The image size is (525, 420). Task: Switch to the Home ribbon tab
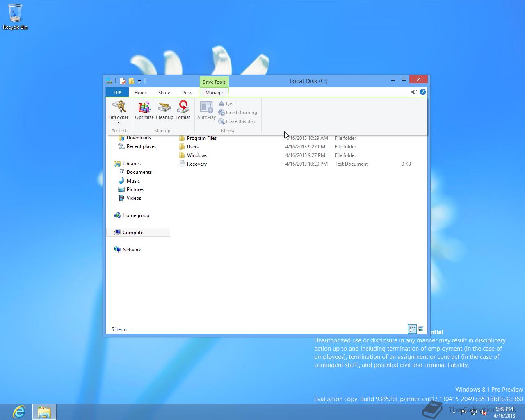(141, 93)
